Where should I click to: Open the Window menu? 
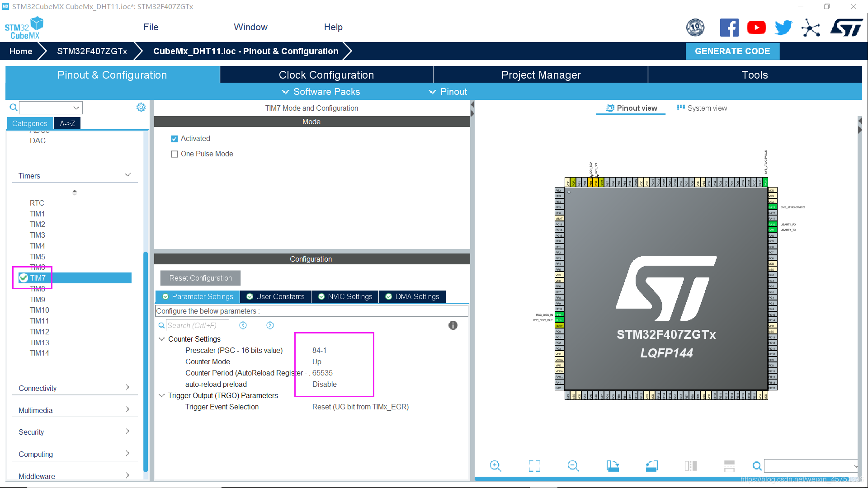coord(250,27)
